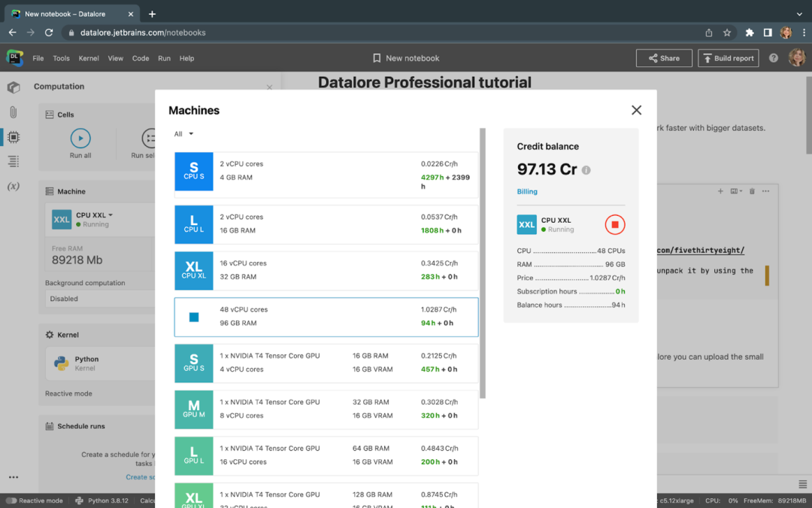Click the "97.13 Cr" credit balance value
The image size is (812, 508).
point(547,169)
